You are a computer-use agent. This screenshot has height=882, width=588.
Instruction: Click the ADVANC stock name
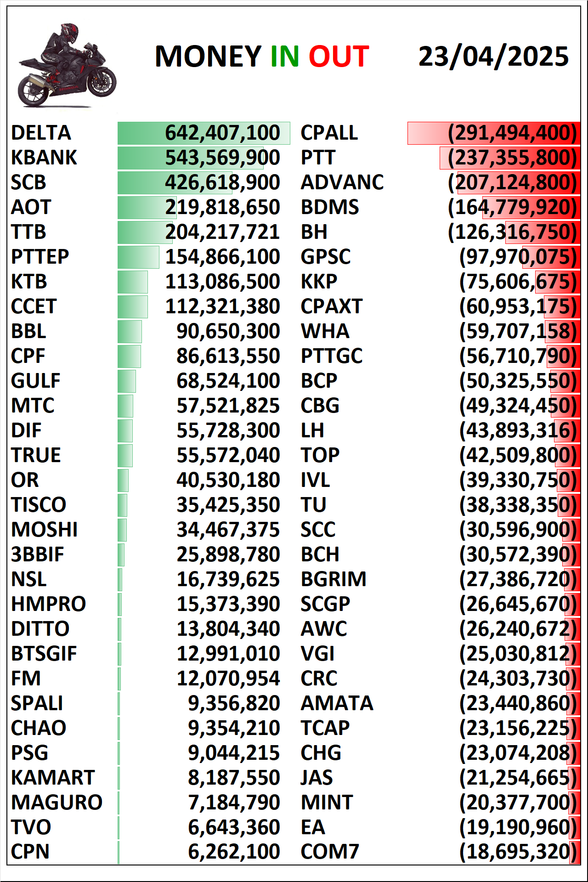[x=342, y=182]
